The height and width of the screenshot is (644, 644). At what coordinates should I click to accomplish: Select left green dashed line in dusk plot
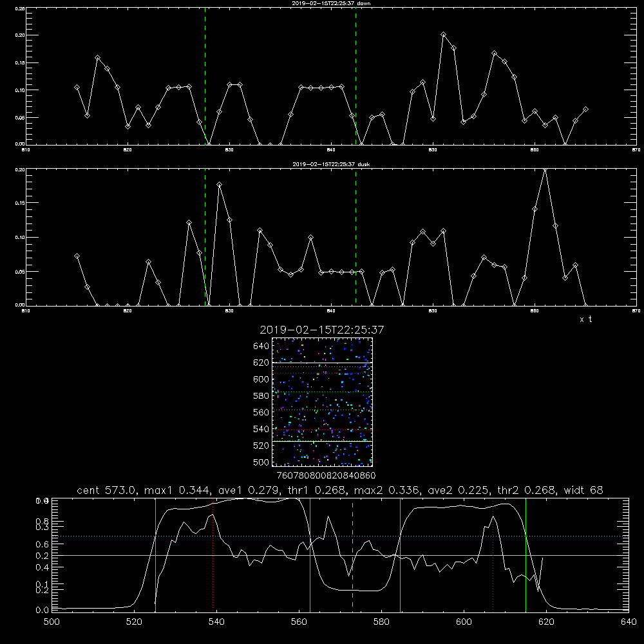(x=205, y=237)
